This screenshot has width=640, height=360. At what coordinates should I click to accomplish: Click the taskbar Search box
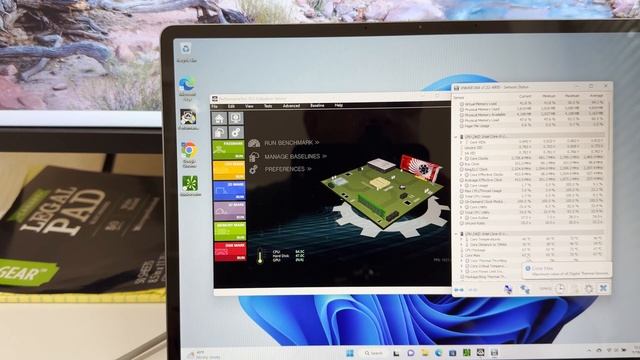(x=373, y=353)
